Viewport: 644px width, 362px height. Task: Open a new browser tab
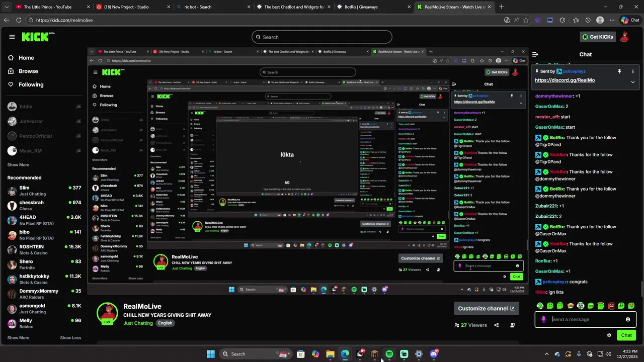coord(501,7)
